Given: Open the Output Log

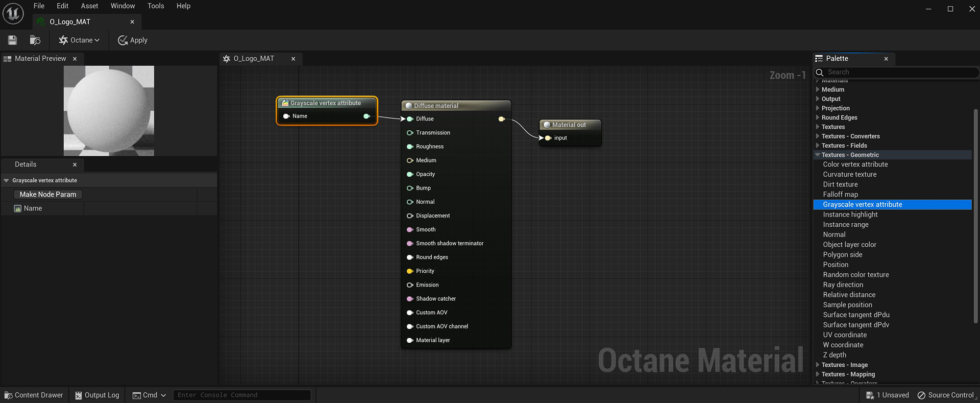Looking at the screenshot, I should tap(97, 395).
